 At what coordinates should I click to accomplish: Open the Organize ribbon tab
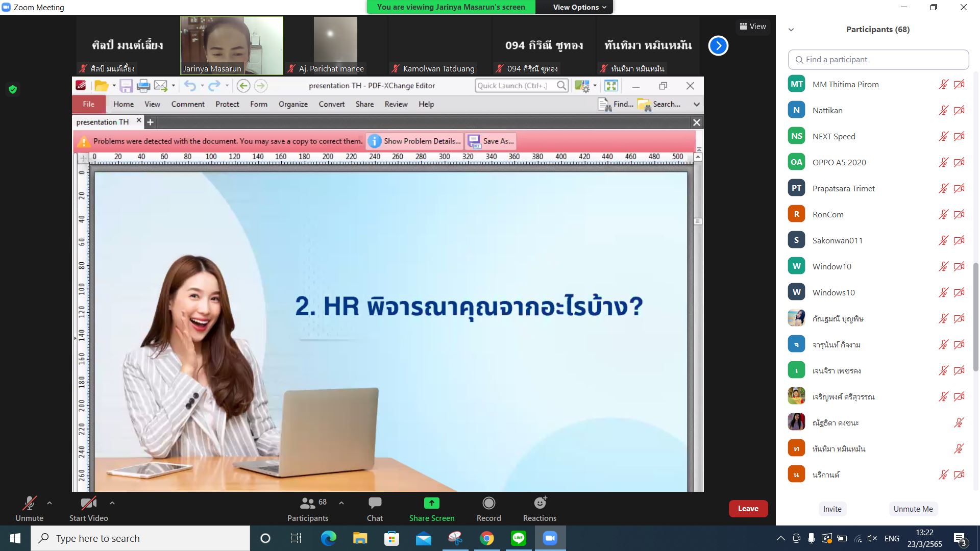coord(293,104)
